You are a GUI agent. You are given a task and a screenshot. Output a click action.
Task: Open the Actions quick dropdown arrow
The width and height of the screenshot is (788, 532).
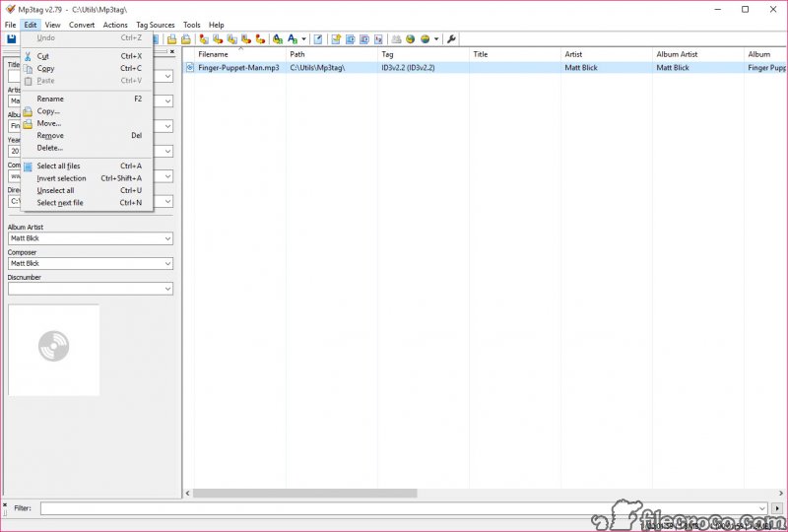303,38
